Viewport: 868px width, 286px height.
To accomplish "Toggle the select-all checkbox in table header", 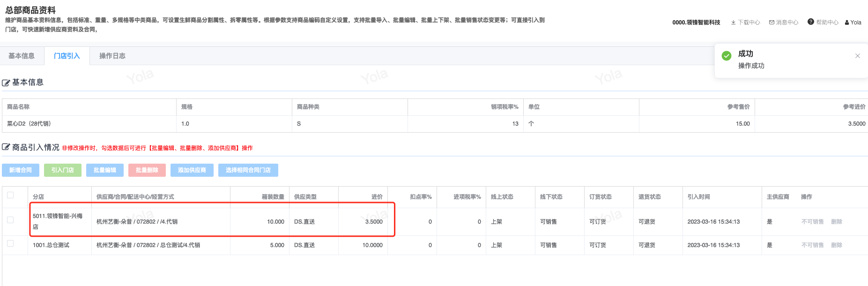I will coord(10,195).
